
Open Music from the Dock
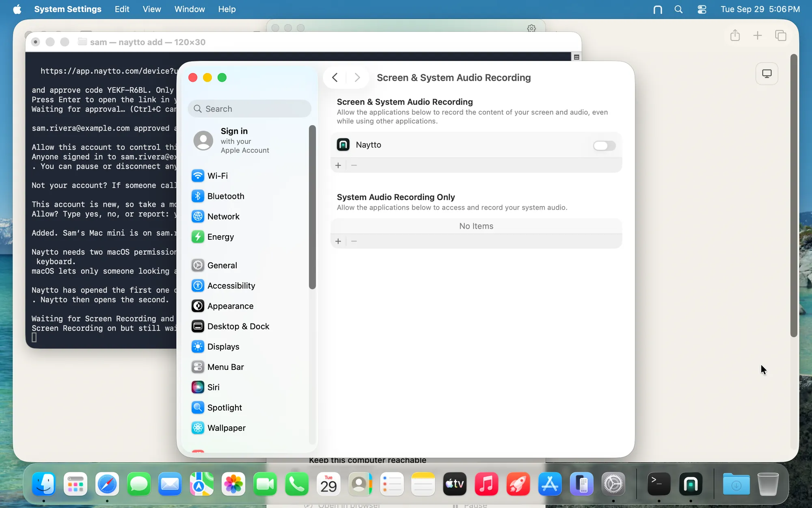486,484
